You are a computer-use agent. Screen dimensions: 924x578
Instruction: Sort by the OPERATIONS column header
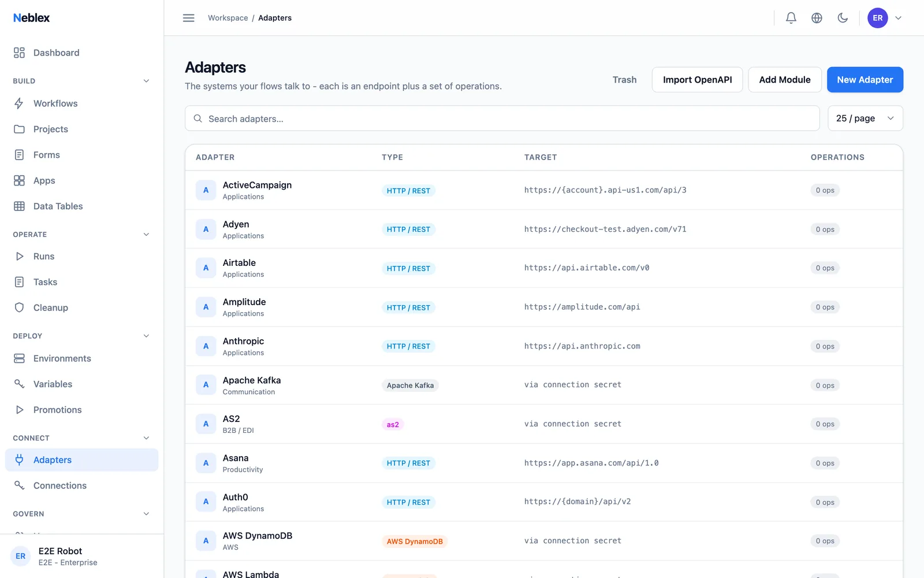click(837, 157)
